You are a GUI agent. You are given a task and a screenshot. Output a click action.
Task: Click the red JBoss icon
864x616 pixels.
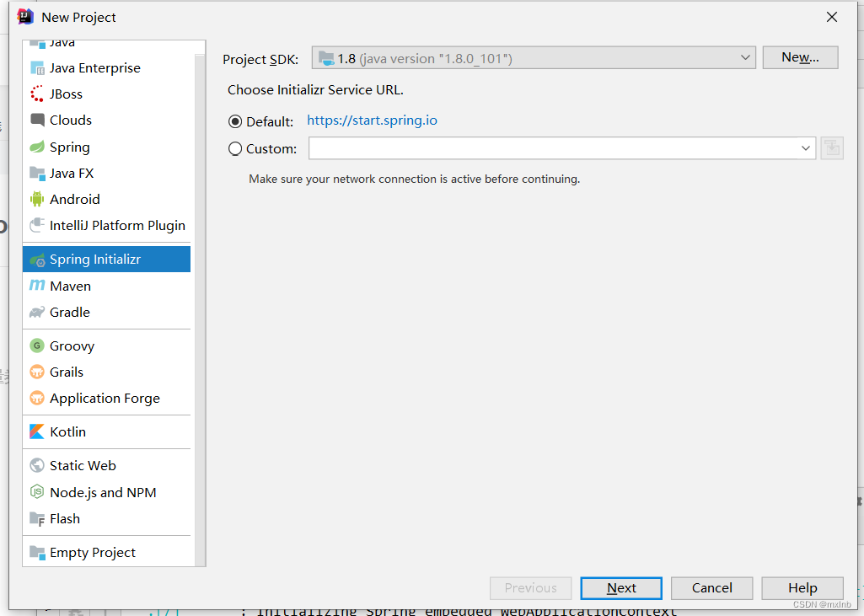pos(37,94)
